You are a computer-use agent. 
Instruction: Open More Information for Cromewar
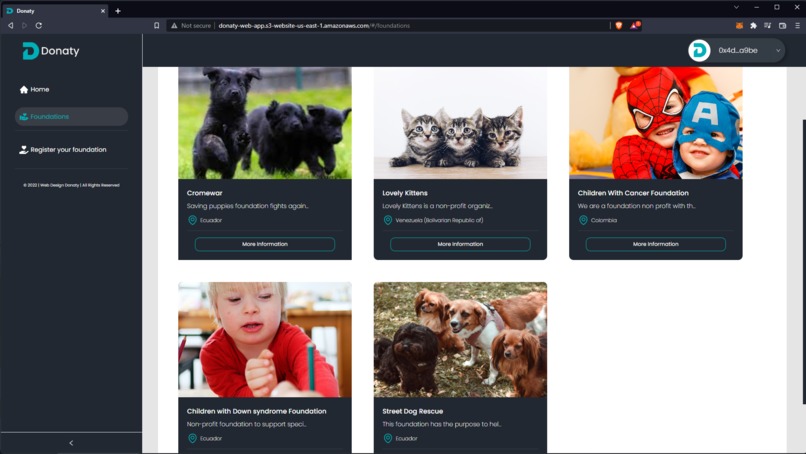265,244
